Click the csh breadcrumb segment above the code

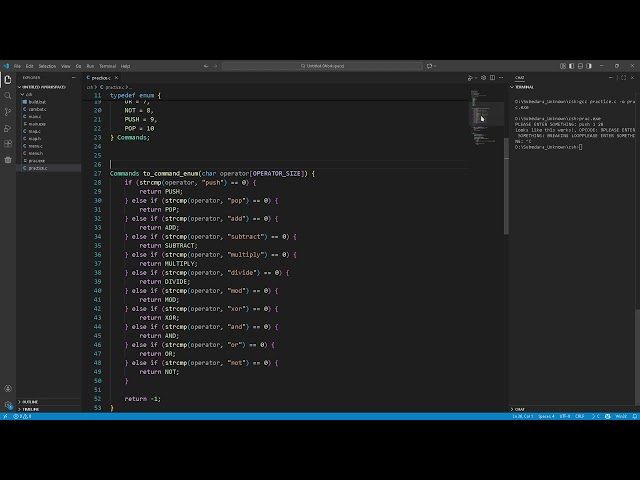coord(90,87)
